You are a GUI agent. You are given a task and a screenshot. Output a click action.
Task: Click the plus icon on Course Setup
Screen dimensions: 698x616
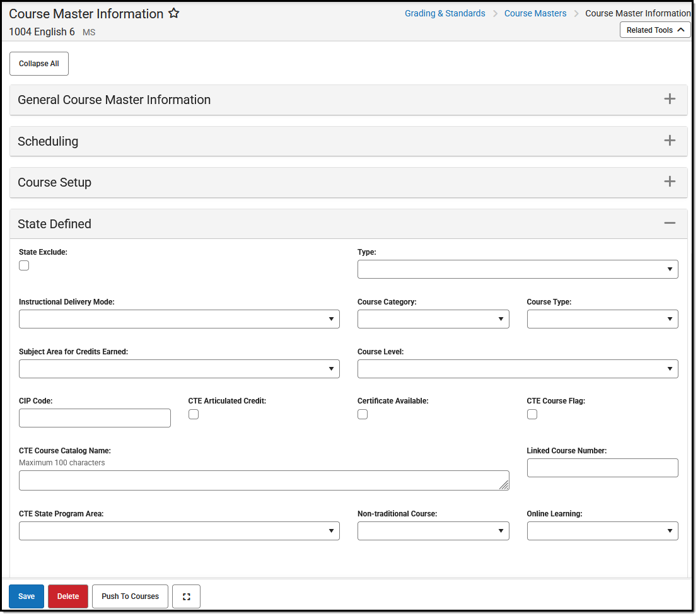coord(670,182)
